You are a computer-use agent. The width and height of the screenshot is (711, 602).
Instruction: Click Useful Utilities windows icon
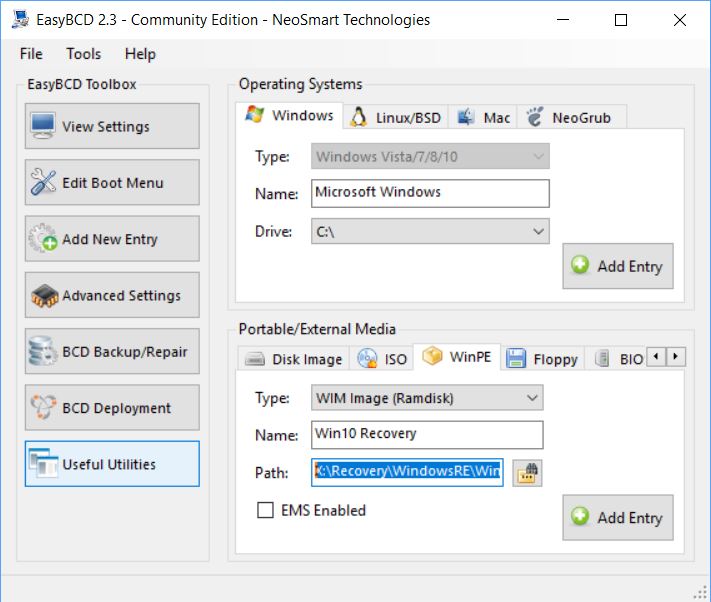click(43, 463)
